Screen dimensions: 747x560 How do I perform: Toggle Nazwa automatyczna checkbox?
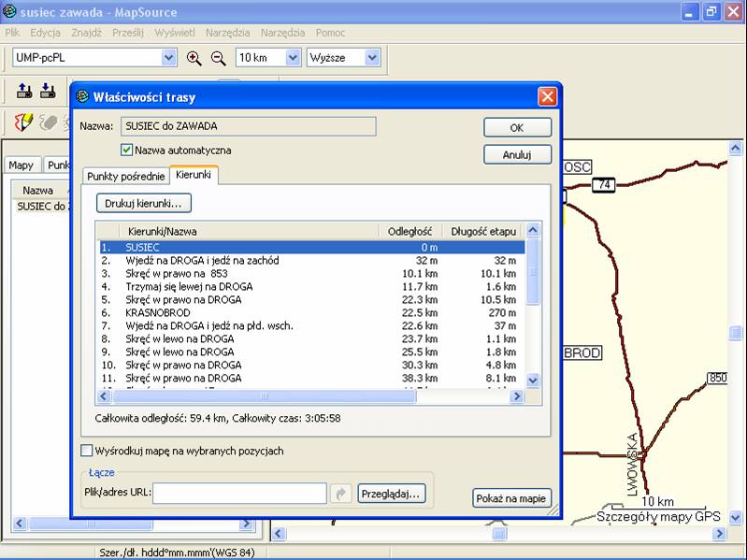pos(126,150)
